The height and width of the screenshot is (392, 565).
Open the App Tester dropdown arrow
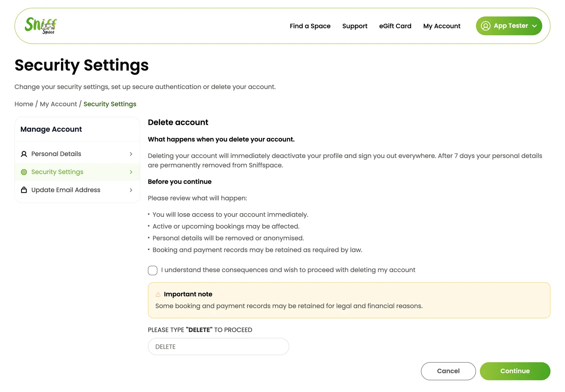point(534,26)
